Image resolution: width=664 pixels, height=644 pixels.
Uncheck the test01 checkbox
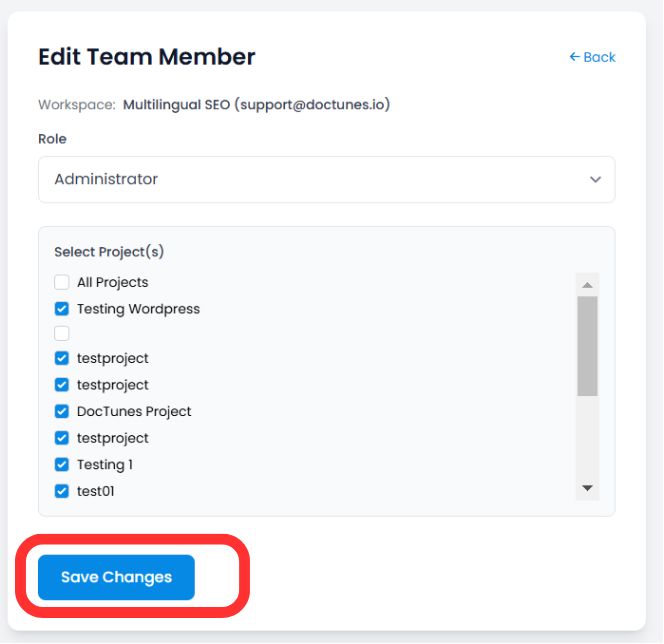pos(62,491)
